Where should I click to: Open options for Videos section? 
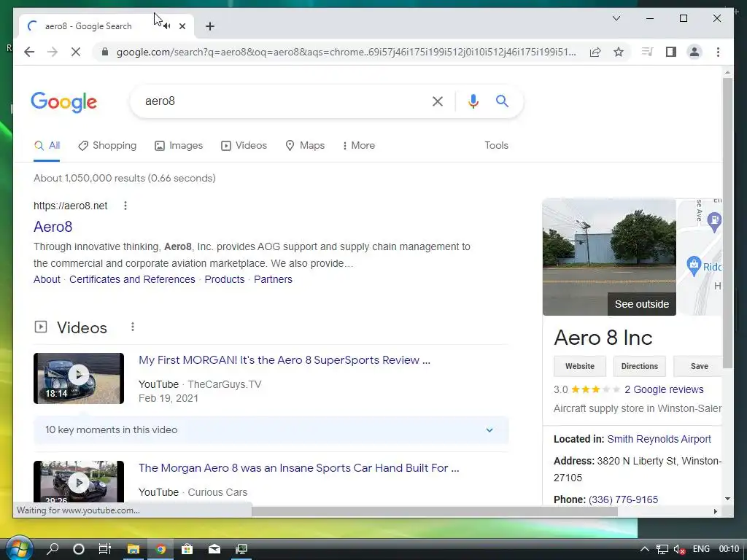click(x=133, y=327)
